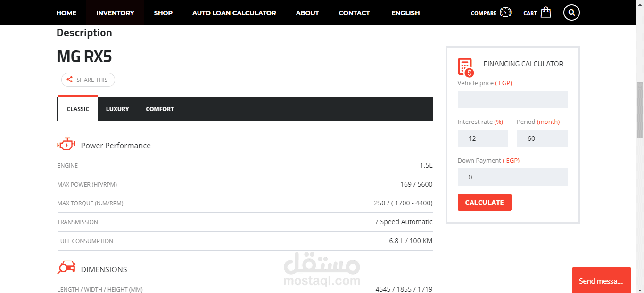Image resolution: width=644 pixels, height=293 pixels.
Task: Click the 7 Speed Automatic value
Action: pyautogui.click(x=404, y=222)
